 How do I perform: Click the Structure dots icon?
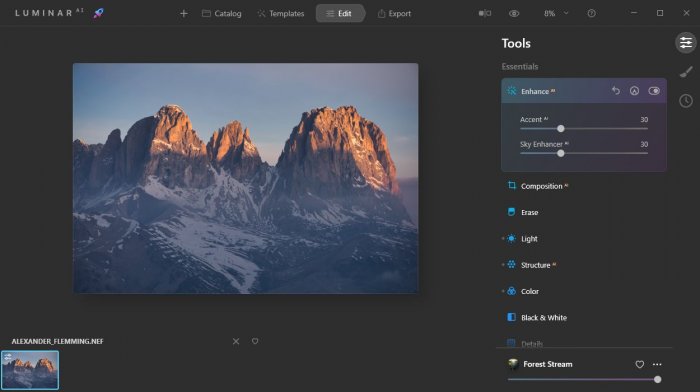(512, 265)
